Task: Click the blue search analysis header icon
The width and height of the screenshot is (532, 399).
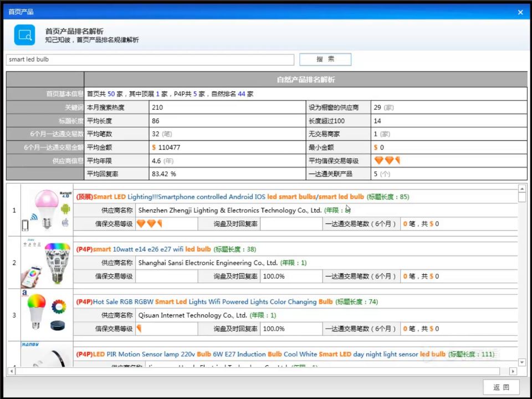Action: 24,35
